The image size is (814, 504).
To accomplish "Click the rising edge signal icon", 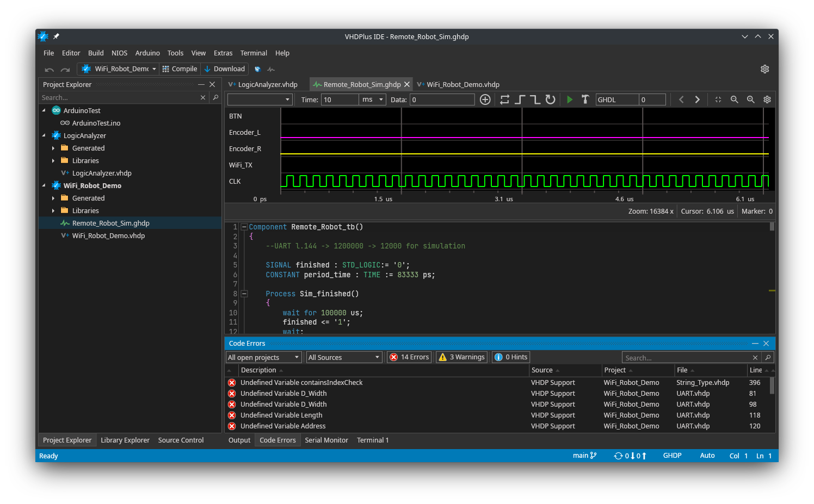I will (520, 99).
